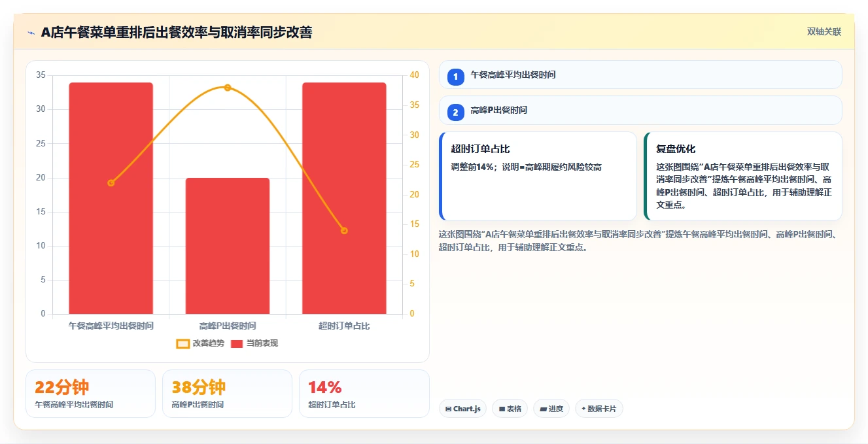The width and height of the screenshot is (868, 444).
Task: Toggle the 改善趋势 legend swatch
Action: pyautogui.click(x=183, y=343)
